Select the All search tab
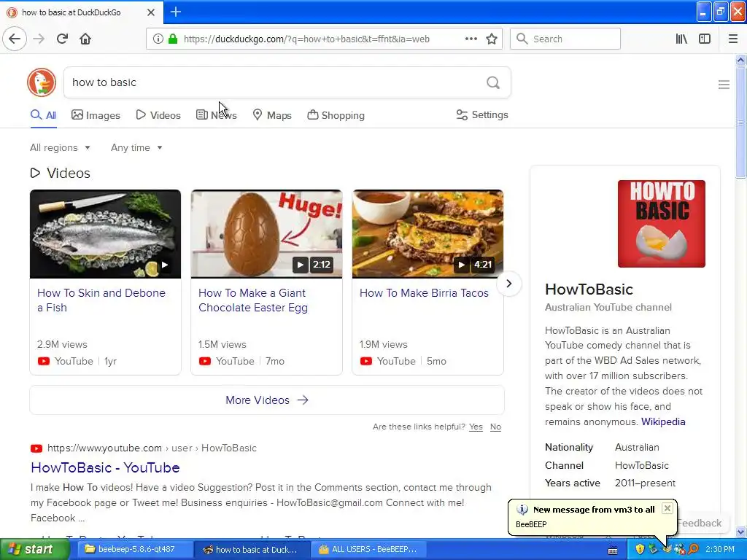 point(43,114)
